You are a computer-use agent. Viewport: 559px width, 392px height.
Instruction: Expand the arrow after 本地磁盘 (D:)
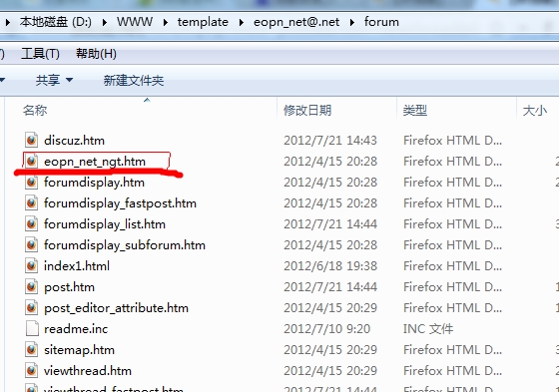[x=105, y=23]
